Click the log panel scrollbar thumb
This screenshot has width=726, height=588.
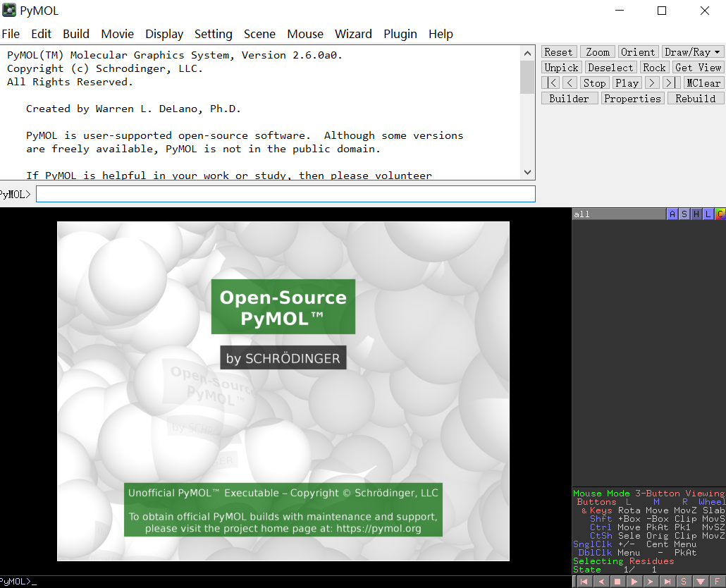click(x=527, y=77)
